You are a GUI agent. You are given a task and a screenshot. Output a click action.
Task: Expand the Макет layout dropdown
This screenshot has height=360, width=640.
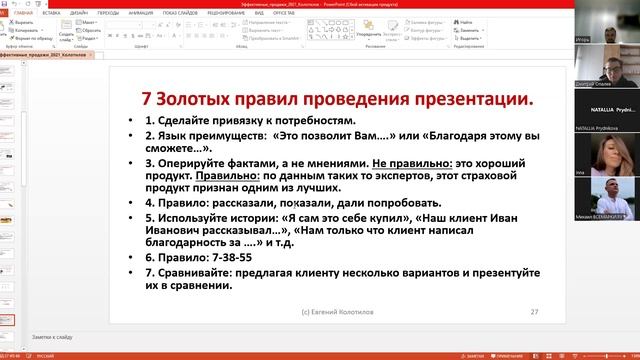point(87,22)
